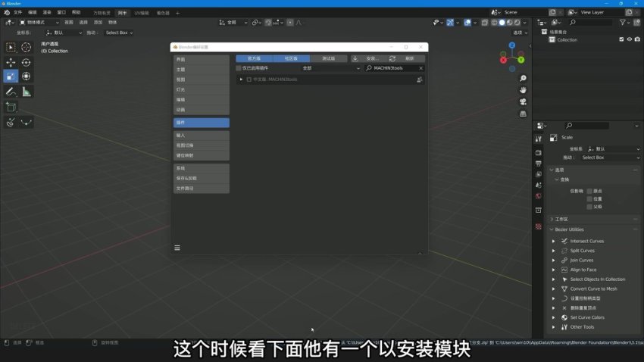This screenshot has width=644, height=362.
Task: Click the 安装 add-on button
Action: (368, 58)
